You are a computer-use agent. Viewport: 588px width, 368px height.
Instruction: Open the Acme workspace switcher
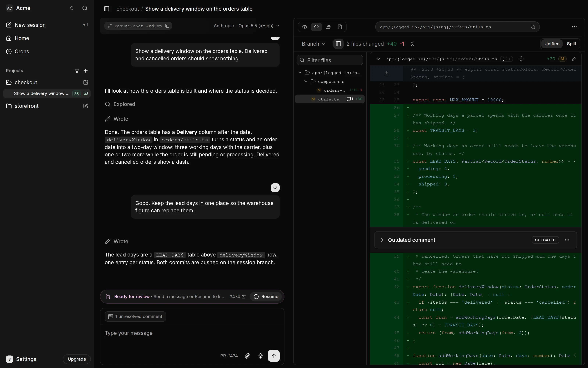coord(71,8)
